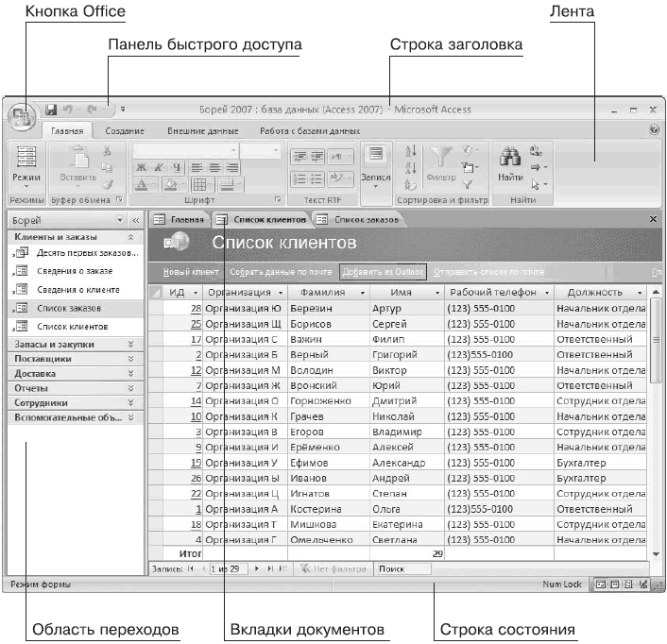
Task: Click Добавить из Outlook button
Action: [x=383, y=272]
